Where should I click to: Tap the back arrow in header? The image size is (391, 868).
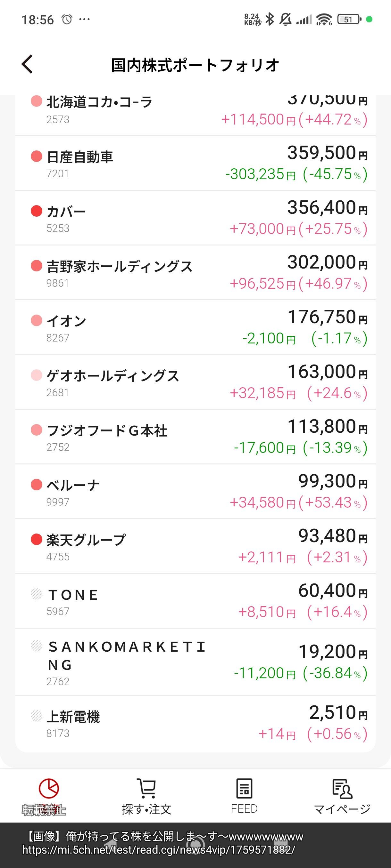[x=27, y=64]
